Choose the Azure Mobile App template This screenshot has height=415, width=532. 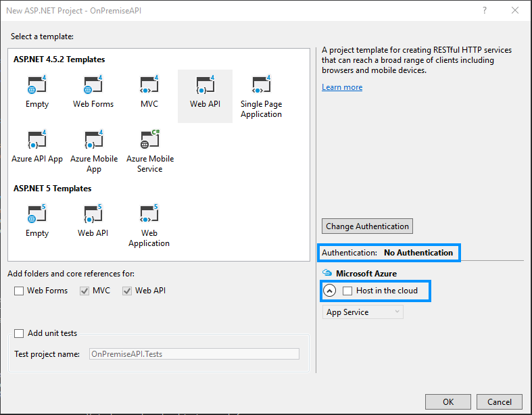(93, 151)
